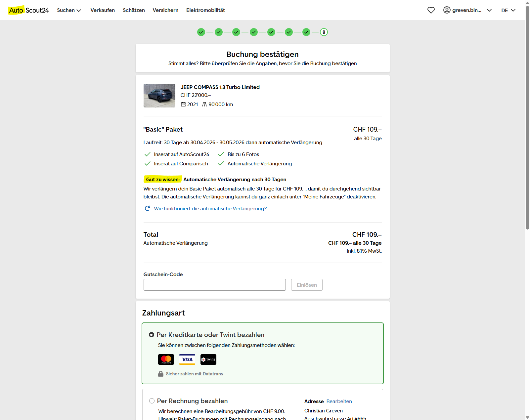Screen dimensions: 530x420
Task: Click the user account avatar icon
Action: (447, 10)
